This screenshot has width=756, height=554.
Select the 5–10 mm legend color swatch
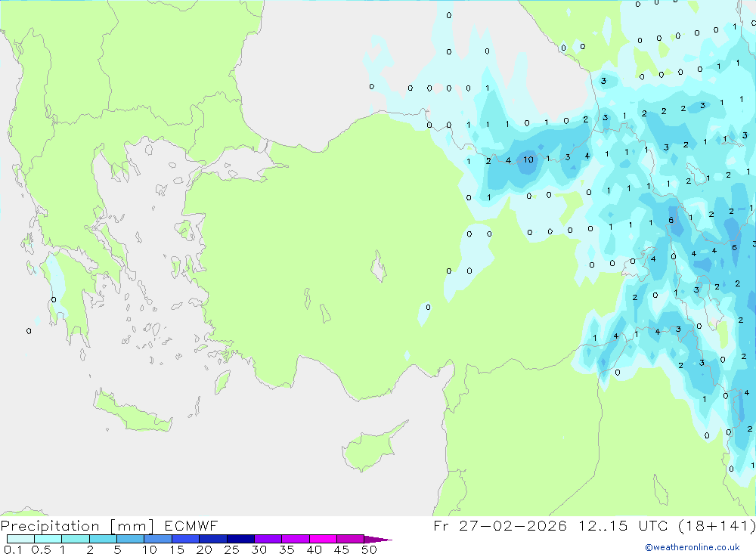(130, 539)
